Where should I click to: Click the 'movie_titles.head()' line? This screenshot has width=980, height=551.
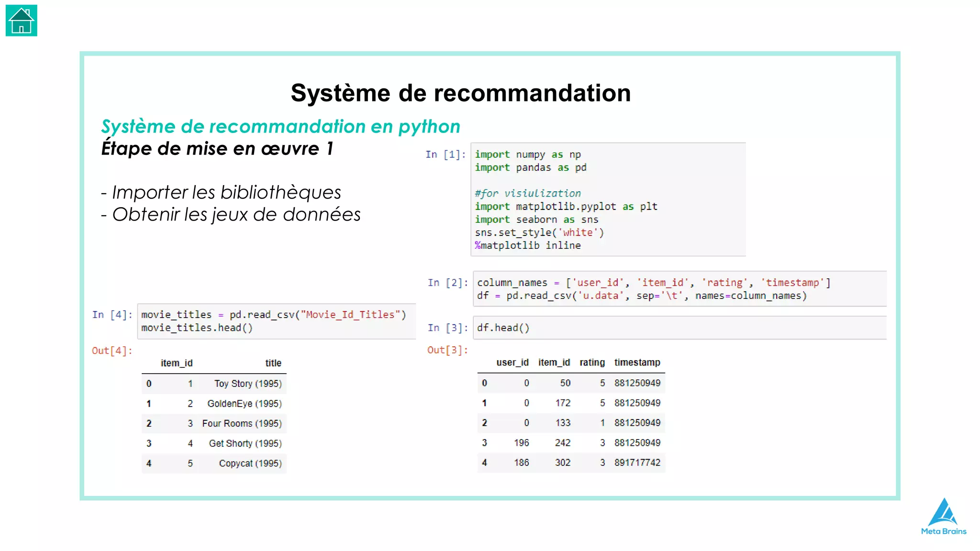(x=197, y=328)
